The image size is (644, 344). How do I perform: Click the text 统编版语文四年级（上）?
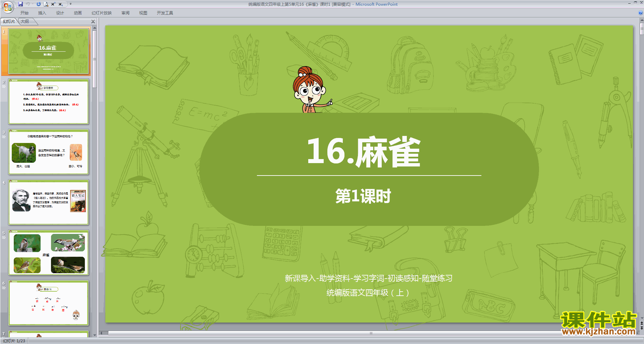click(x=369, y=293)
